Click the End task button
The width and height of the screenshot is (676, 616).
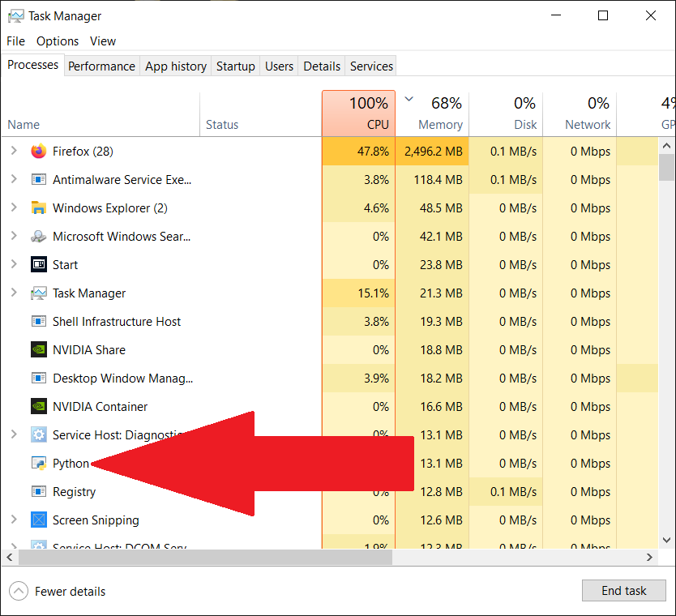point(624,591)
